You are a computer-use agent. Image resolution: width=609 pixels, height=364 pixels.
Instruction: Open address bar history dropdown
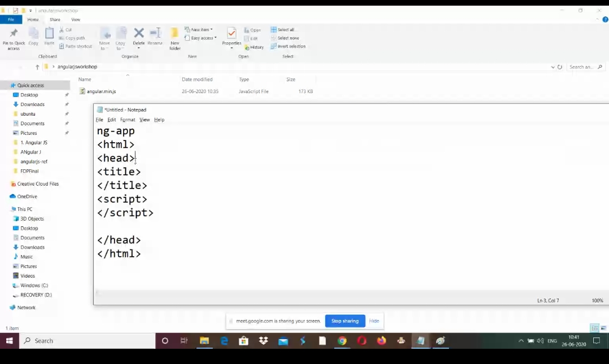[x=553, y=67]
